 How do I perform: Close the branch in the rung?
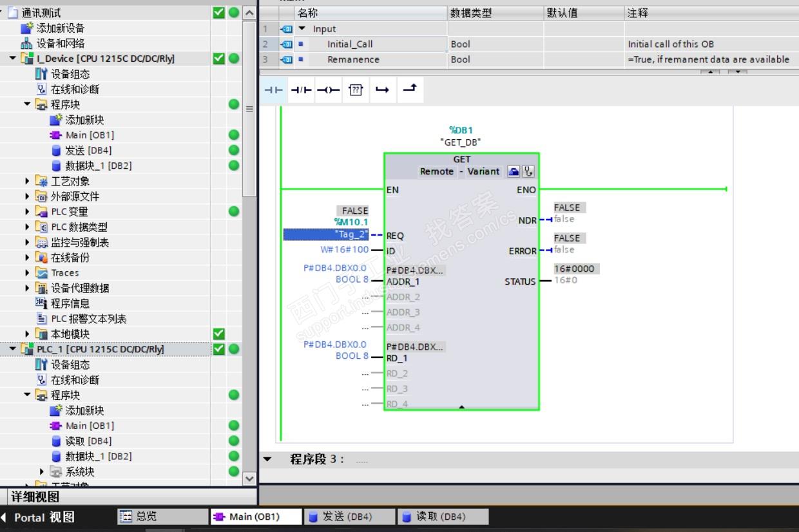(410, 90)
